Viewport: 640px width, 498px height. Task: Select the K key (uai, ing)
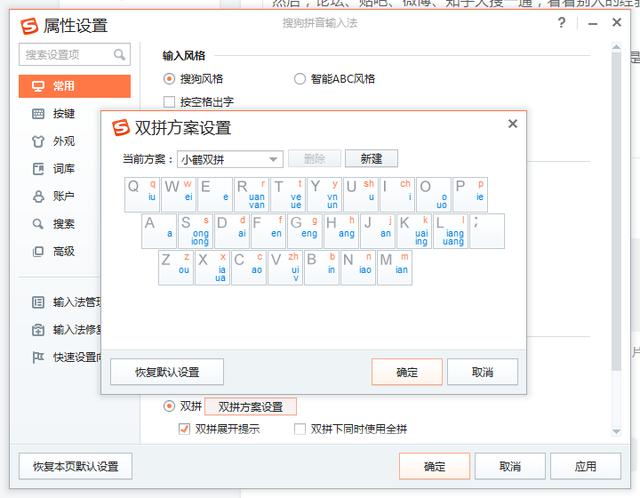click(415, 231)
